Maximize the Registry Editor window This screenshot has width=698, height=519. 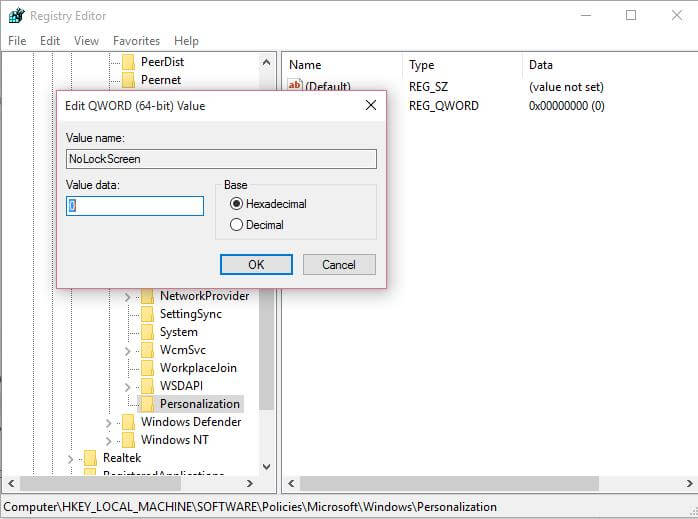tap(631, 16)
